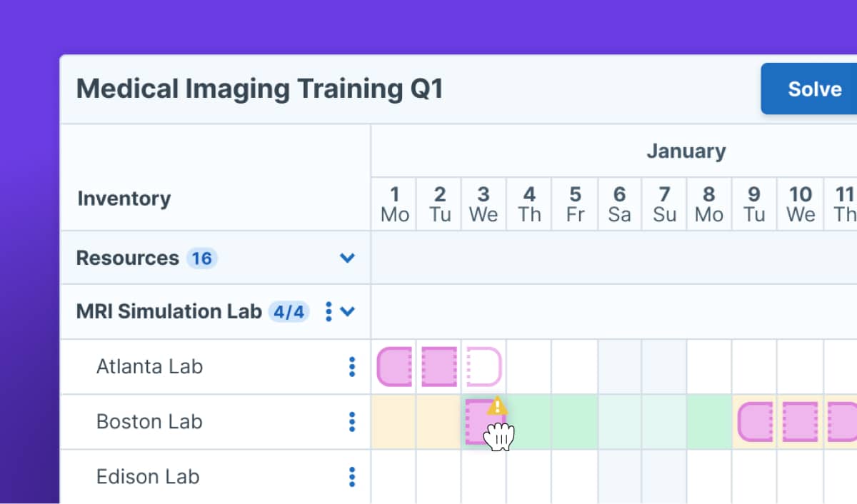
Task: Open Boston Lab three-dot menu
Action: click(x=351, y=422)
